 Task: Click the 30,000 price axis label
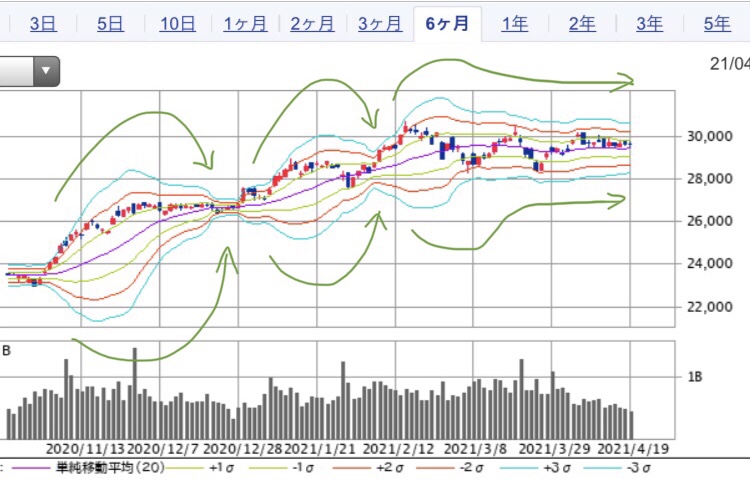tap(709, 136)
